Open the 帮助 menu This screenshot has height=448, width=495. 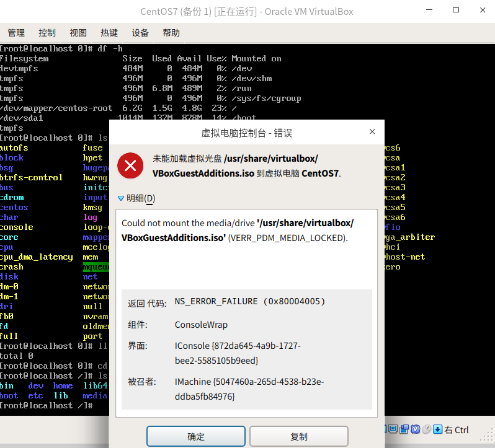point(171,33)
